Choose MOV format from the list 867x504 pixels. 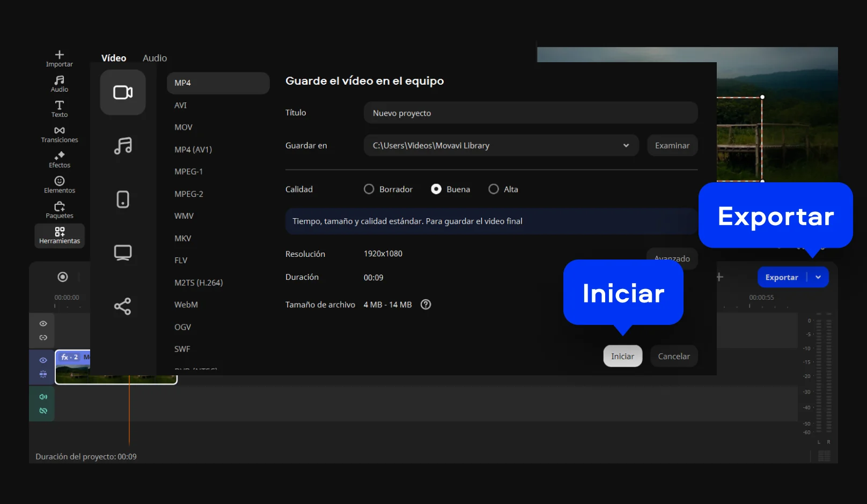coord(183,127)
